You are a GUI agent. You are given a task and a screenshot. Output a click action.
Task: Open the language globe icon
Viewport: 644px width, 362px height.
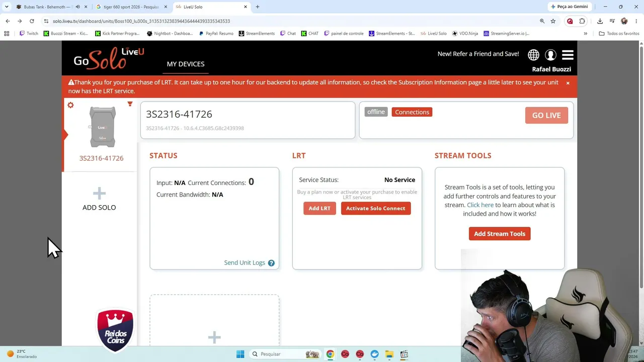533,55
